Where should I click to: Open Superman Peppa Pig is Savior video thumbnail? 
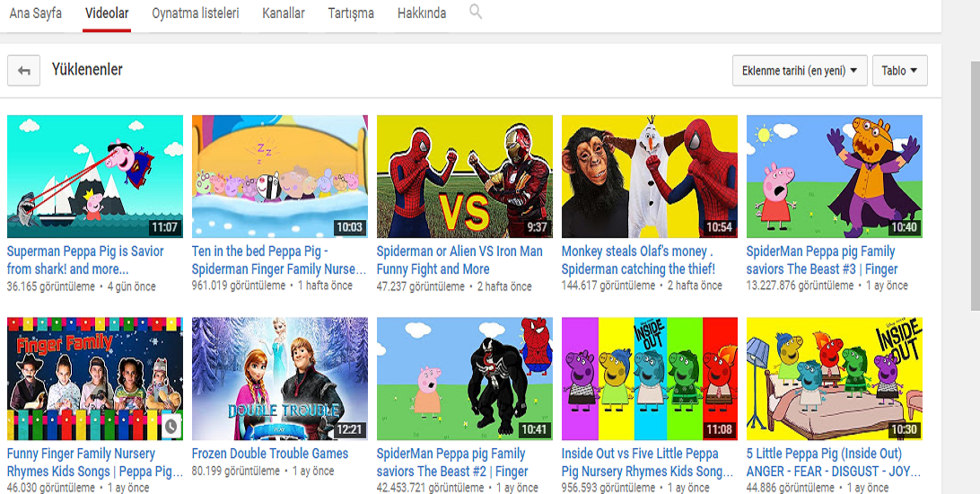(x=95, y=176)
